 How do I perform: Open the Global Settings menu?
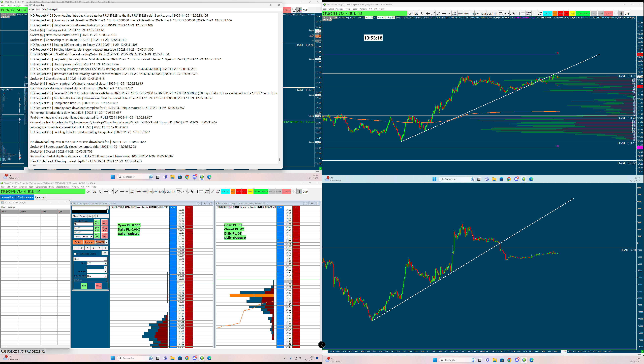62,187
